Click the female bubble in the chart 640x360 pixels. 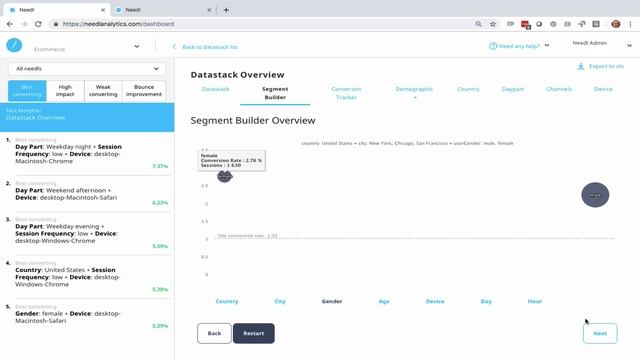coord(224,176)
